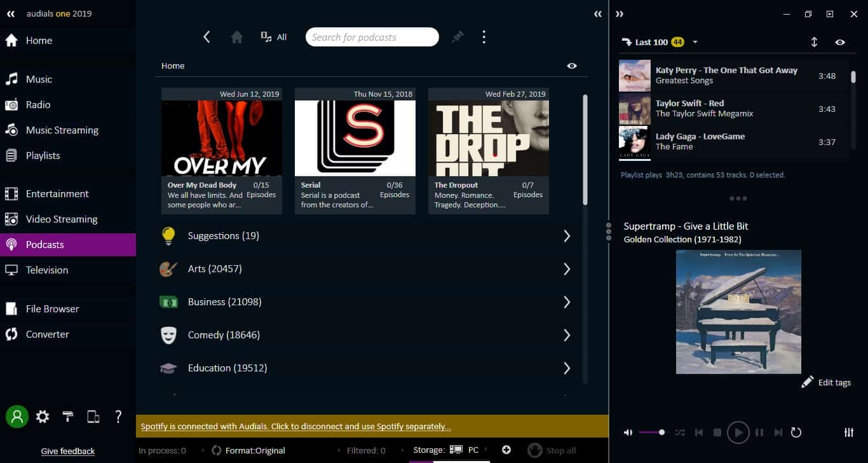Pause playback
Screen dimensions: 868x463
point(759,432)
